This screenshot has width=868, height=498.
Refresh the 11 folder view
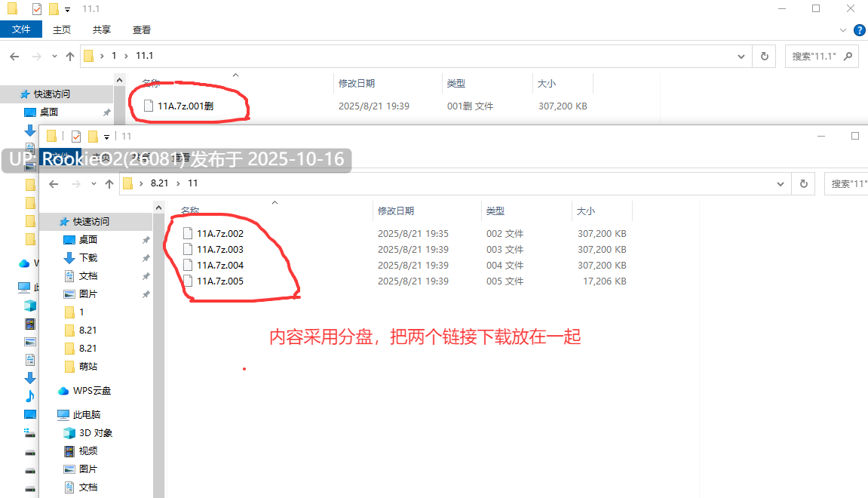[804, 183]
